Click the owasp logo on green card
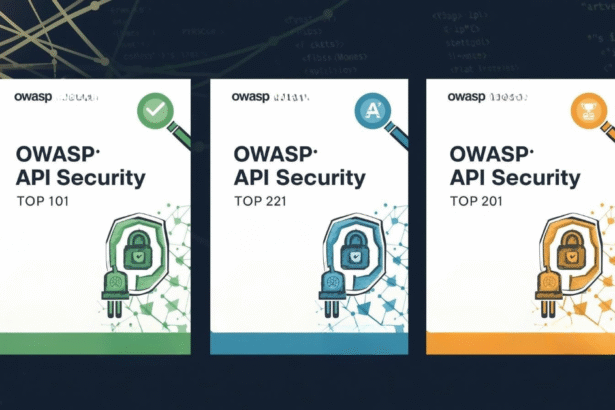 coord(33,97)
